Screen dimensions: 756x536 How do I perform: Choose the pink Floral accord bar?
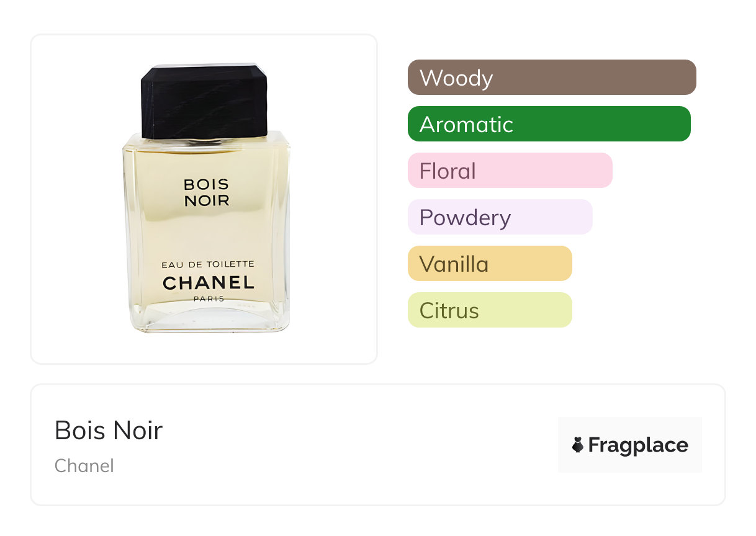pos(510,171)
